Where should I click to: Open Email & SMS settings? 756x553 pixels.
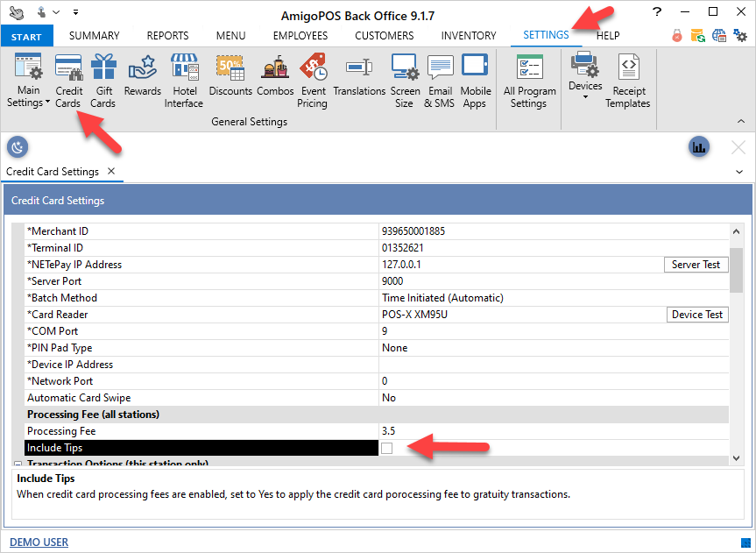click(440, 80)
